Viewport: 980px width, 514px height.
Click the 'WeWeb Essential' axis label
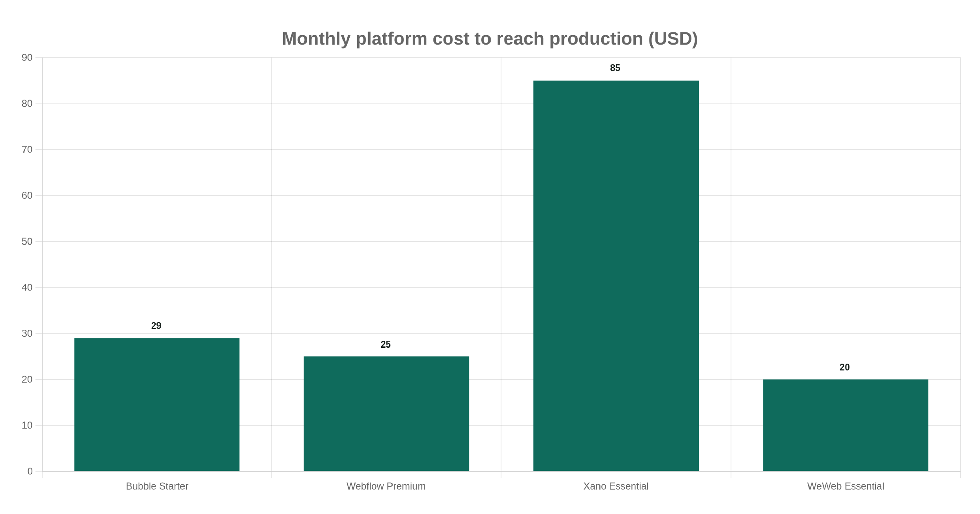coord(845,486)
